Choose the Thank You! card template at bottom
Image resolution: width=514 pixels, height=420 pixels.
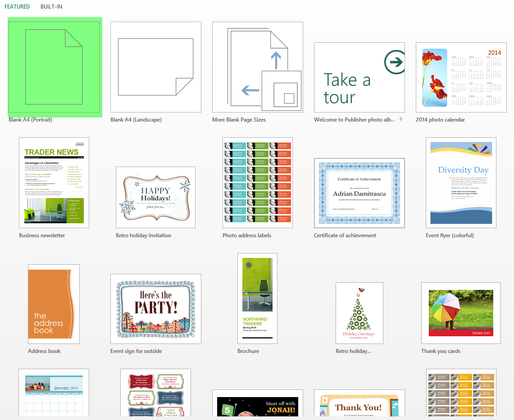click(x=359, y=403)
